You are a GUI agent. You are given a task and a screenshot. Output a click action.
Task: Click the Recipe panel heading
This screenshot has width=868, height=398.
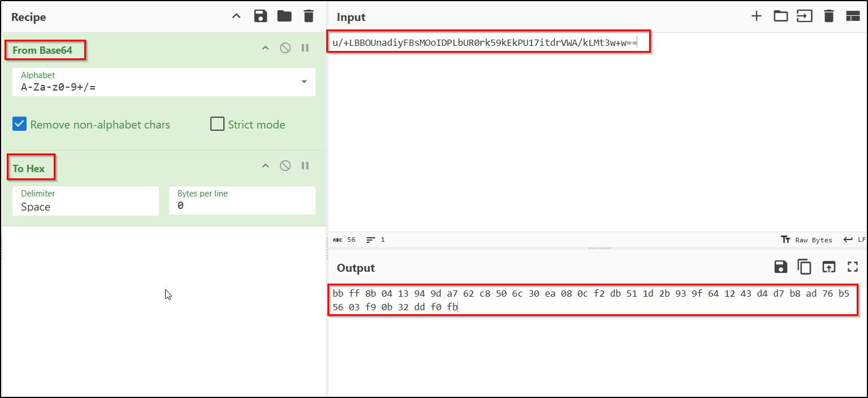coord(28,17)
